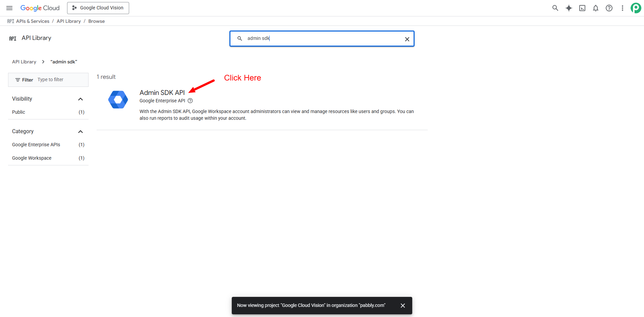Collapse the Category filter section
The image size is (644, 317).
(80, 131)
